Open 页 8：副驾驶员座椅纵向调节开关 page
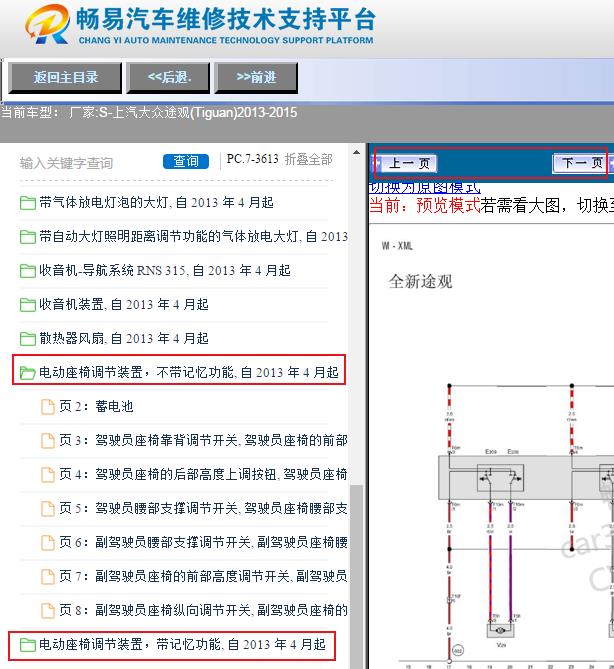This screenshot has height=669, width=614. 203,610
